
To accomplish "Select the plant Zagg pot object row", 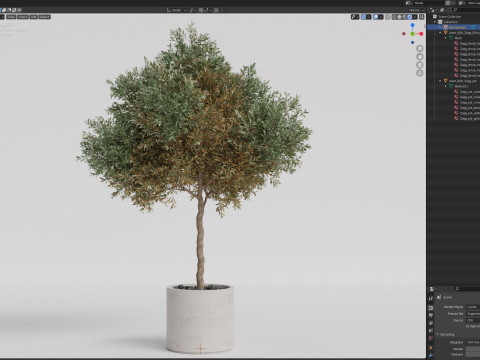I will point(454,81).
